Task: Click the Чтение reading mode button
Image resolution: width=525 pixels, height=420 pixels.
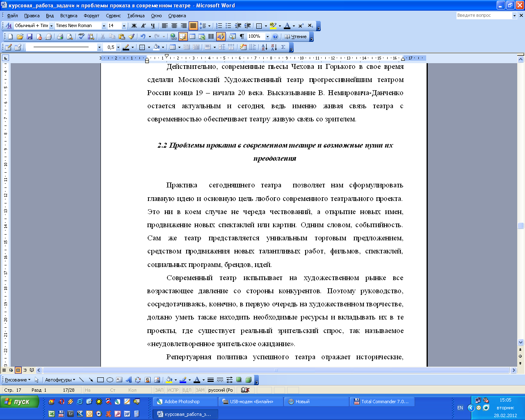Action: (296, 37)
